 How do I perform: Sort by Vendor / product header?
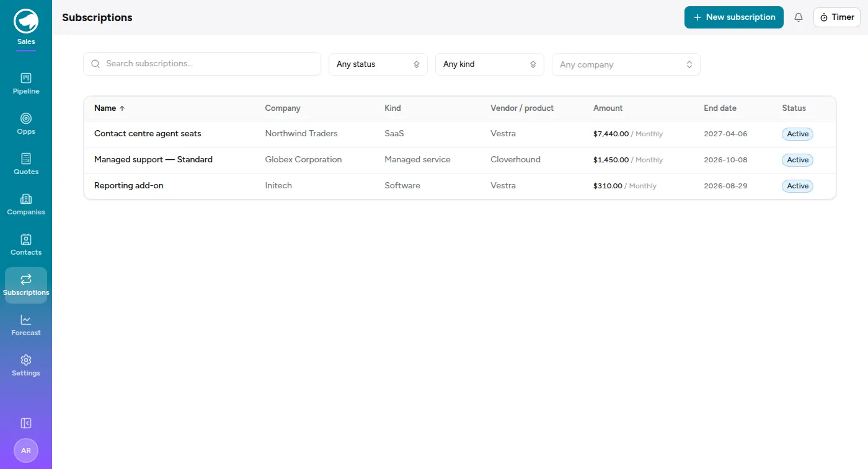[x=522, y=108]
